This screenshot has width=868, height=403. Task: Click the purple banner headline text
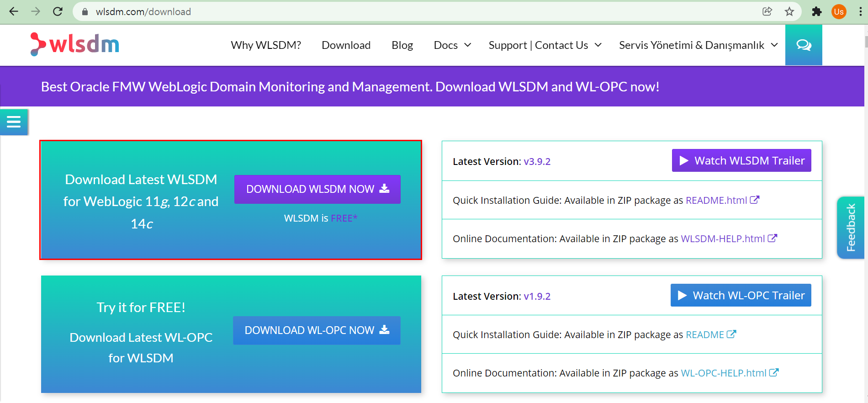[350, 87]
